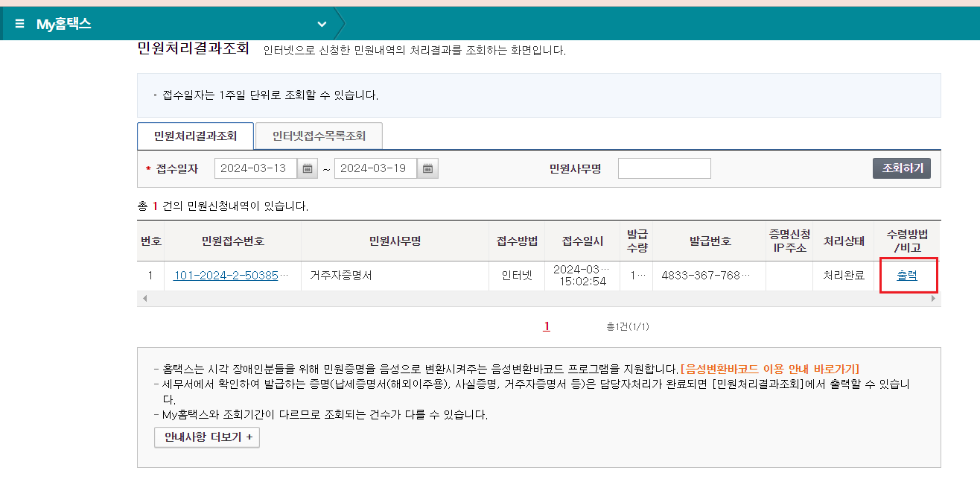
Task: Select the 민원처리결과조회 tab
Action: point(195,136)
